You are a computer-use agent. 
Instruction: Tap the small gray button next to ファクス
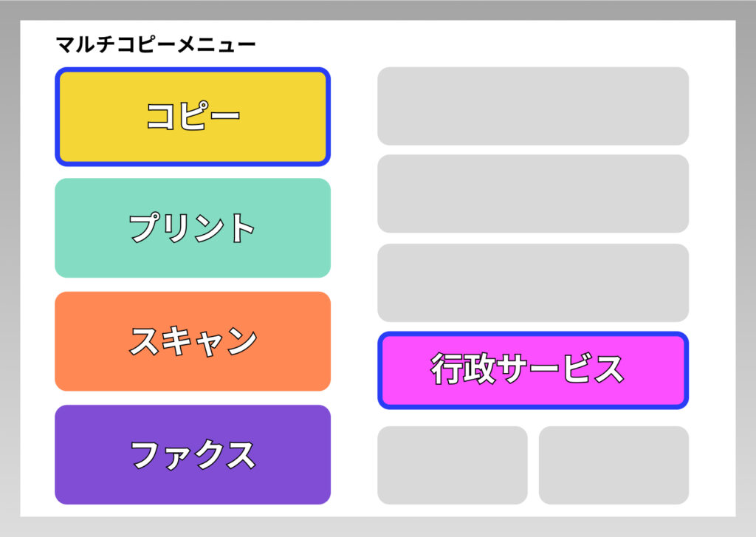453,465
